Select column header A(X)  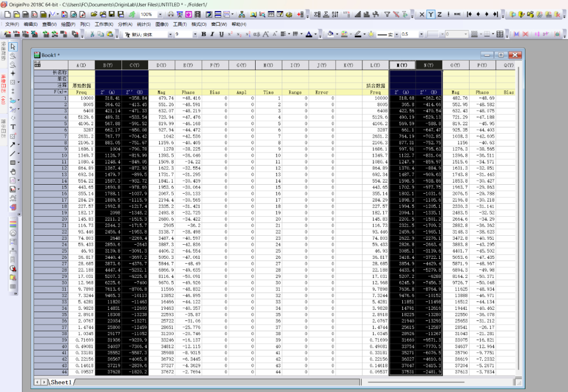82,65
